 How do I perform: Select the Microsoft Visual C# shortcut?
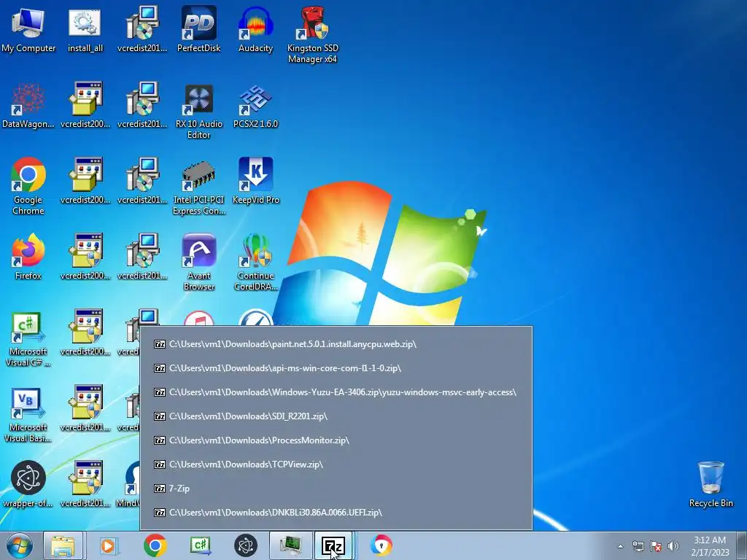coord(28,338)
